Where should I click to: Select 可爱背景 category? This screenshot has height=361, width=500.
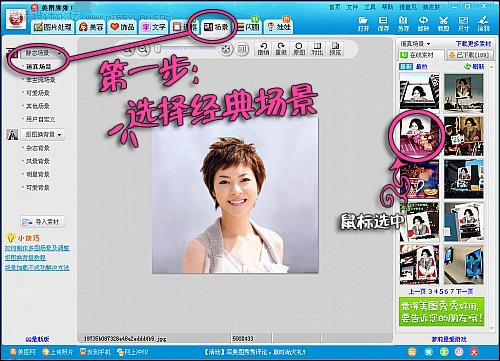[x=38, y=188]
